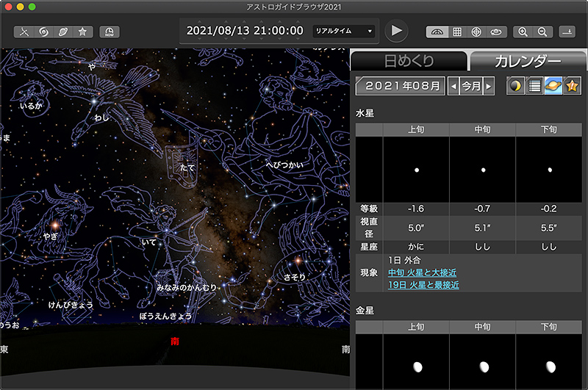Toggle constellation lines display icon

click(x=24, y=32)
